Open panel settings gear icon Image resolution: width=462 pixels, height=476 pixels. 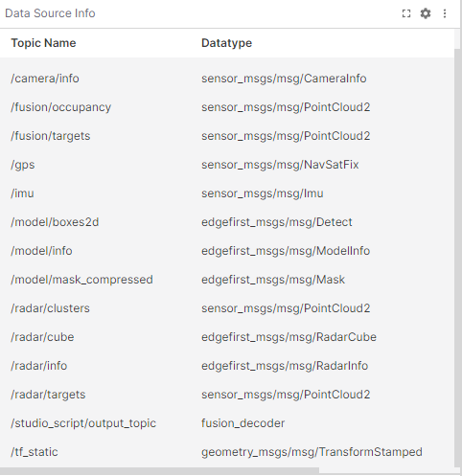426,13
